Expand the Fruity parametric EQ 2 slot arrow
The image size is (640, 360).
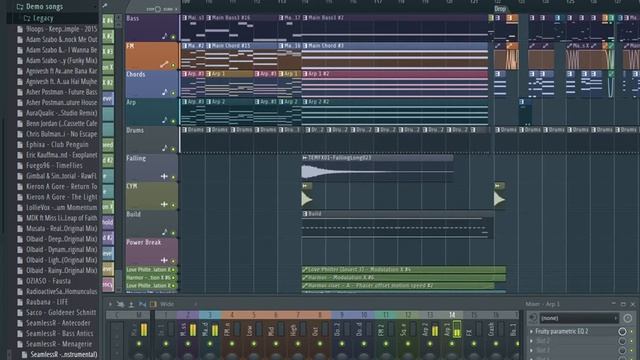pos(531,331)
